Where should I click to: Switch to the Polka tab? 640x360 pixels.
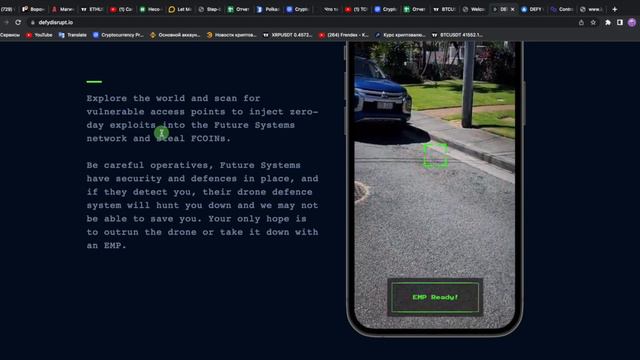(x=268, y=9)
